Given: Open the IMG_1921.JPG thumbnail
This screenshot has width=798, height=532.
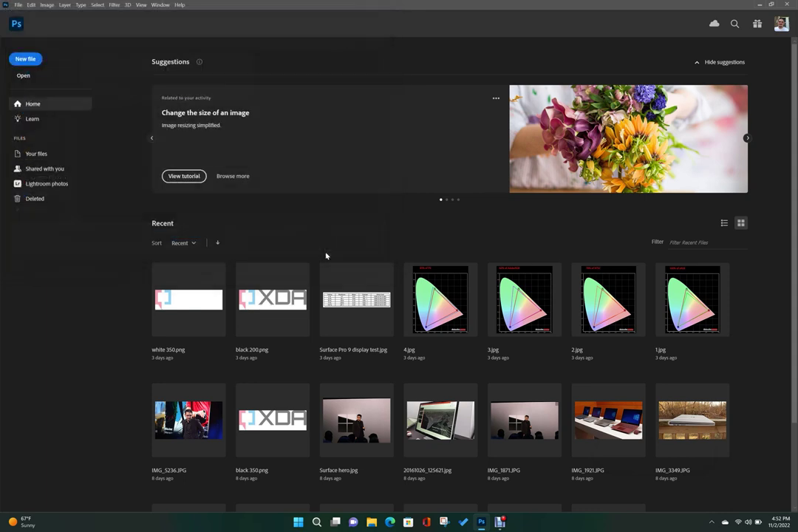Looking at the screenshot, I should point(609,420).
